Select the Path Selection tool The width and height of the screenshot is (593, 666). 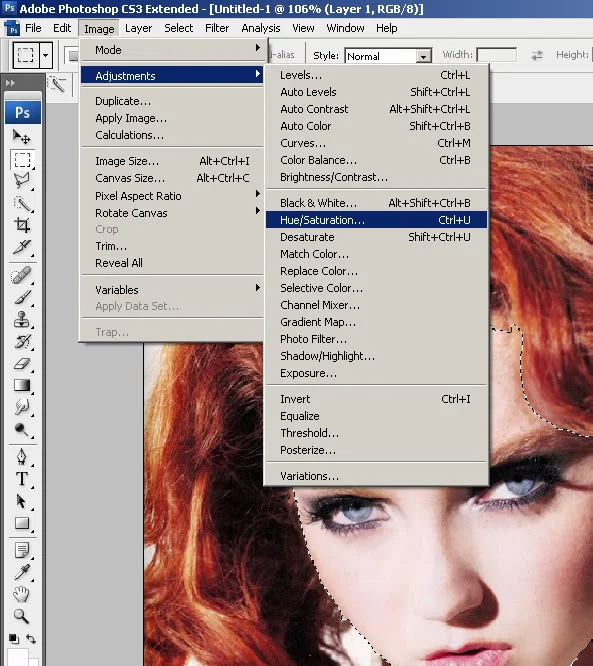tap(22, 501)
